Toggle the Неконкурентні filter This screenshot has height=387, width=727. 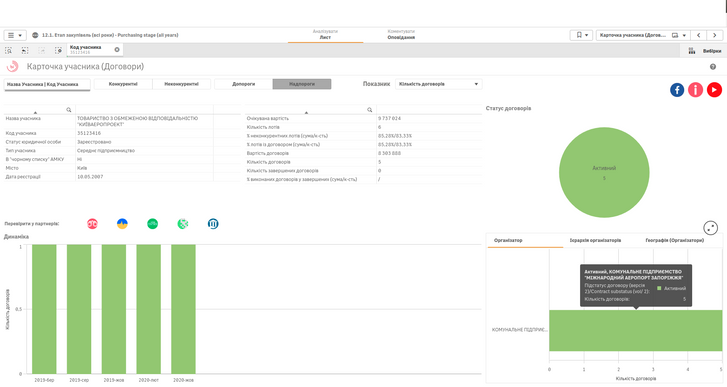(x=181, y=84)
